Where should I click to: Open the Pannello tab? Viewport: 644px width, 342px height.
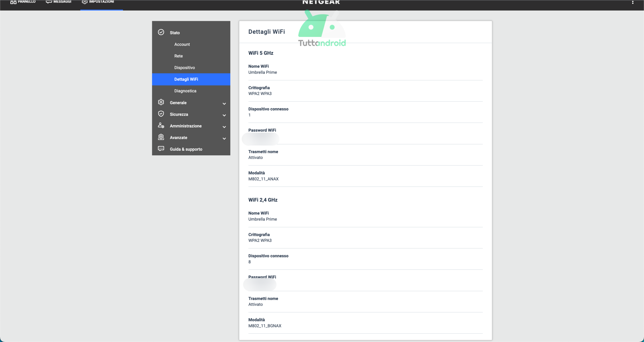pyautogui.click(x=23, y=2)
